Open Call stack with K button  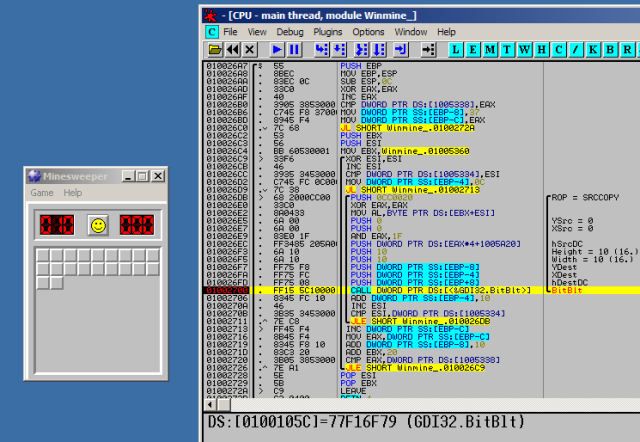(x=593, y=50)
